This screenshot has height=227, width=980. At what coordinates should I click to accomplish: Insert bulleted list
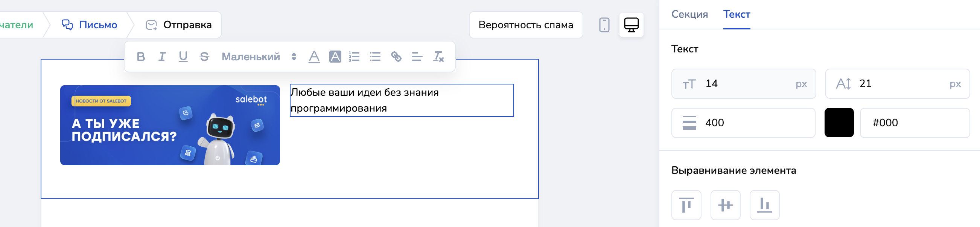[375, 57]
